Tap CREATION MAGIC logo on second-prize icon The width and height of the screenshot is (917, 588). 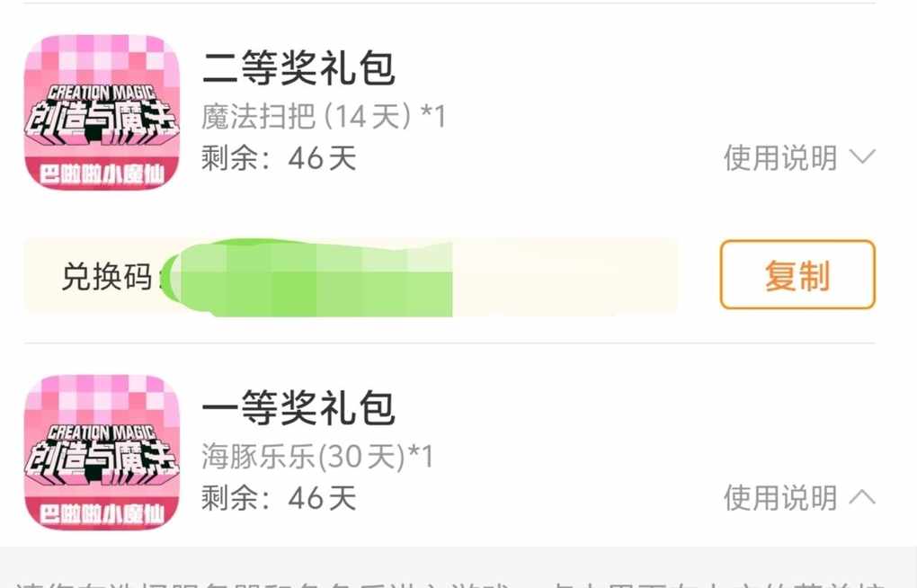102,92
